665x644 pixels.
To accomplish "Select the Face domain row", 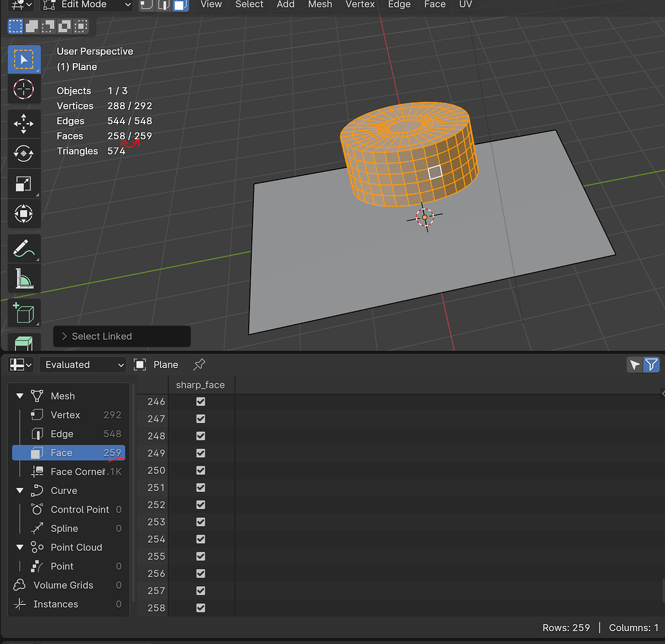I will click(69, 453).
